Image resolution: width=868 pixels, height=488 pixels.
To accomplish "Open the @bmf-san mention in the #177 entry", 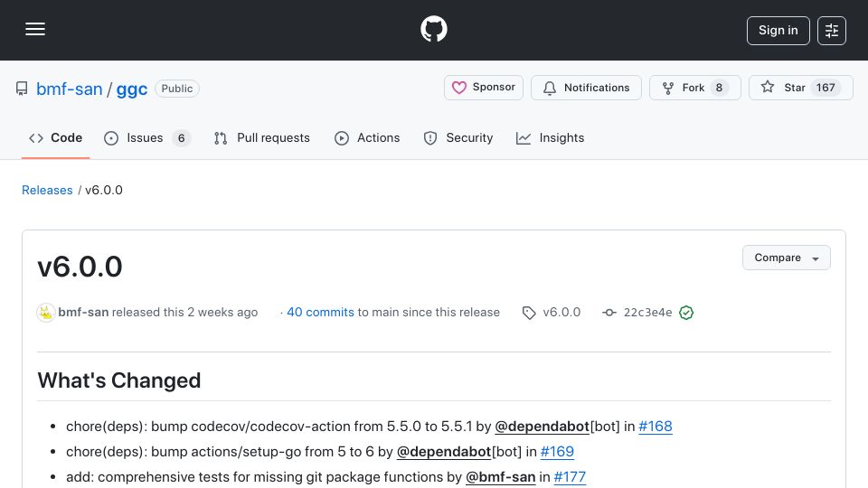I will point(500,477).
